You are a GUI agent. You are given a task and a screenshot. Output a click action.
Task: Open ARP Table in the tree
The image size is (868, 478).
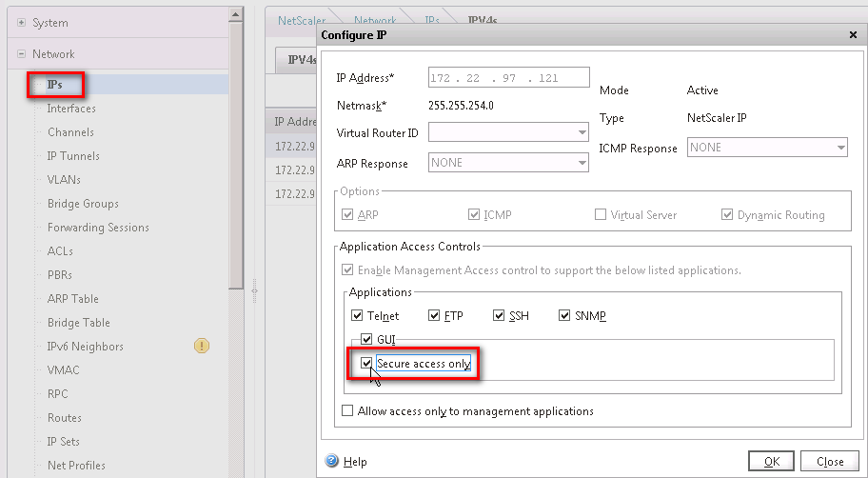[x=73, y=299]
